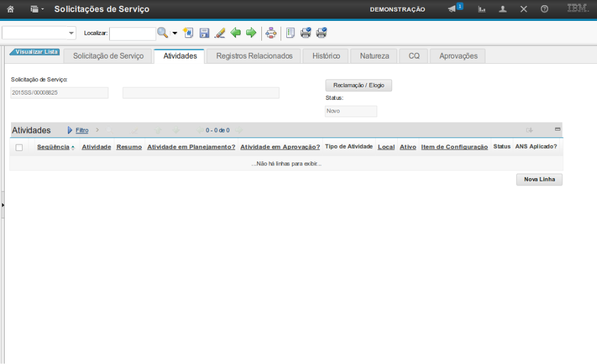Open the Registros Relacionados tab
This screenshot has width=597, height=364.
coord(254,56)
